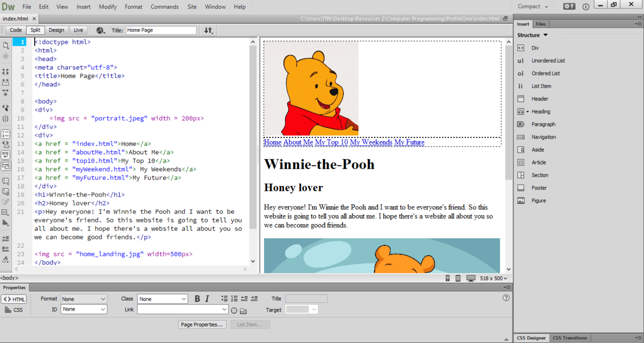Open Compact workspace dropdown
Image resolution: width=644 pixels, height=343 pixels.
click(x=533, y=7)
